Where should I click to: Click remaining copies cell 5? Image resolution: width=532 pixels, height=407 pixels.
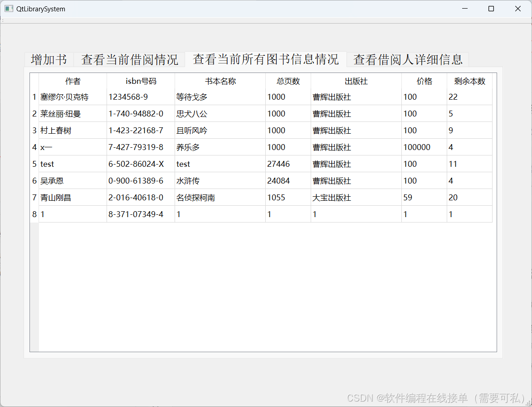tap(469, 114)
